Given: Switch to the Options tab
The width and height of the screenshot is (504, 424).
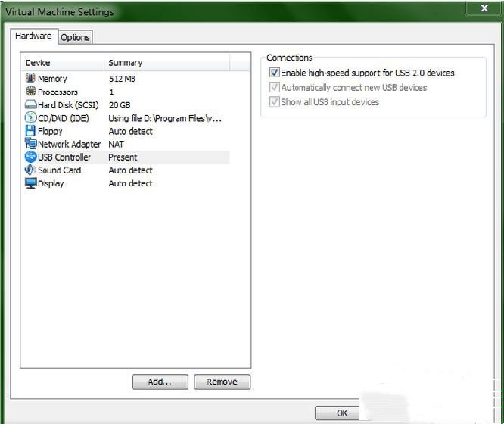Looking at the screenshot, I should coord(75,37).
